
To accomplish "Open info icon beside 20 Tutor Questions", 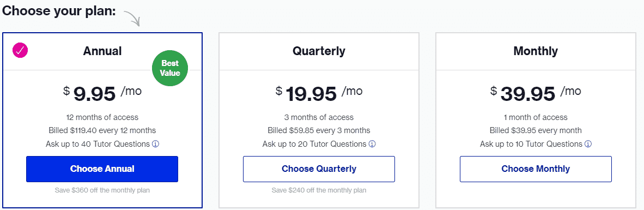I will coord(372,144).
